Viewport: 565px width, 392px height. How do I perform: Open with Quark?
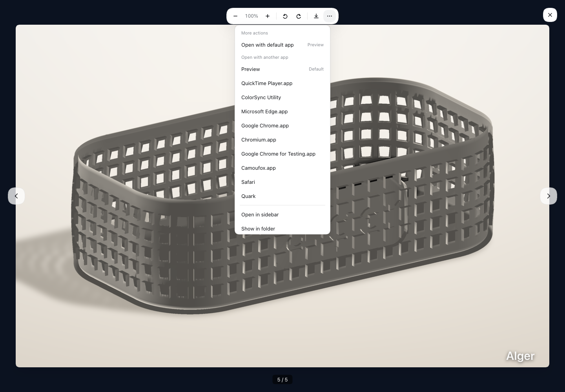coord(282,196)
